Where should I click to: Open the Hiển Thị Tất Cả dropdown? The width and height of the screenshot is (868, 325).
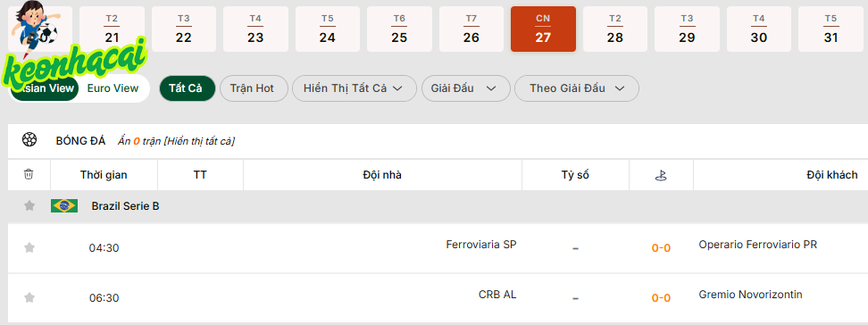pyautogui.click(x=355, y=88)
